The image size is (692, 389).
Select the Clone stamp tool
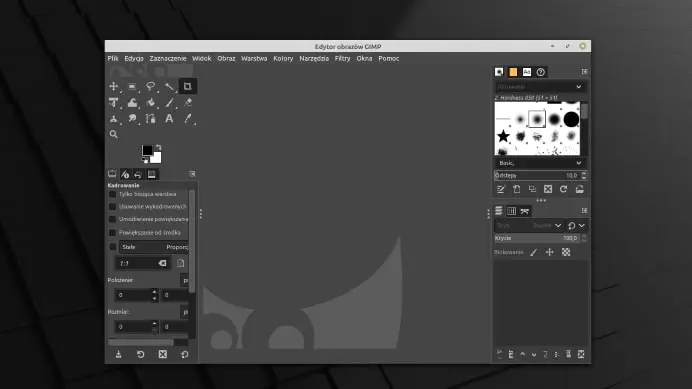click(x=113, y=119)
